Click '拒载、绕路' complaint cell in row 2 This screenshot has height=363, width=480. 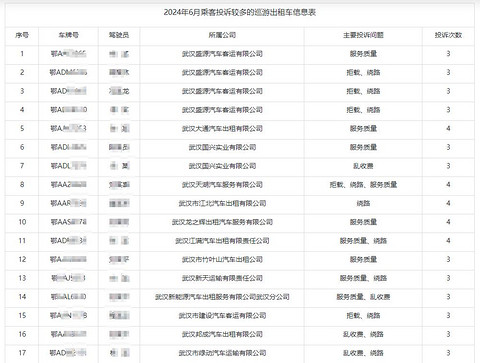[363, 72]
